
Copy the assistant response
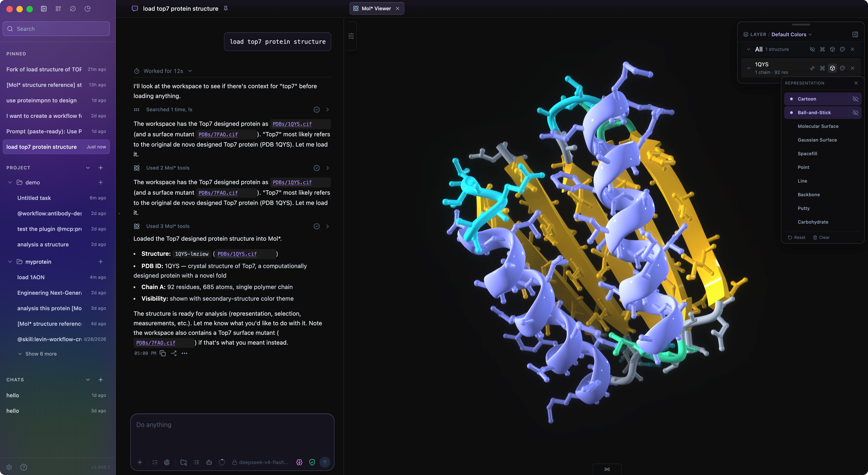163,353
